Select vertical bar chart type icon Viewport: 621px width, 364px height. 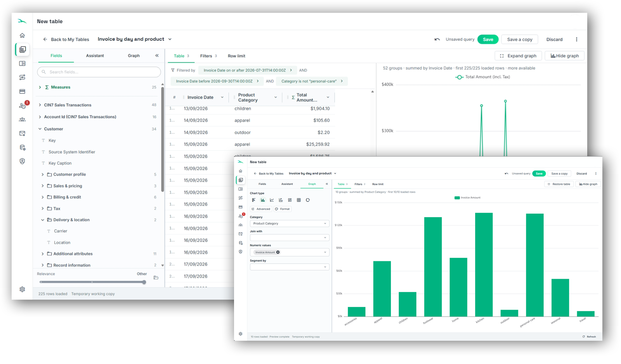[263, 200]
